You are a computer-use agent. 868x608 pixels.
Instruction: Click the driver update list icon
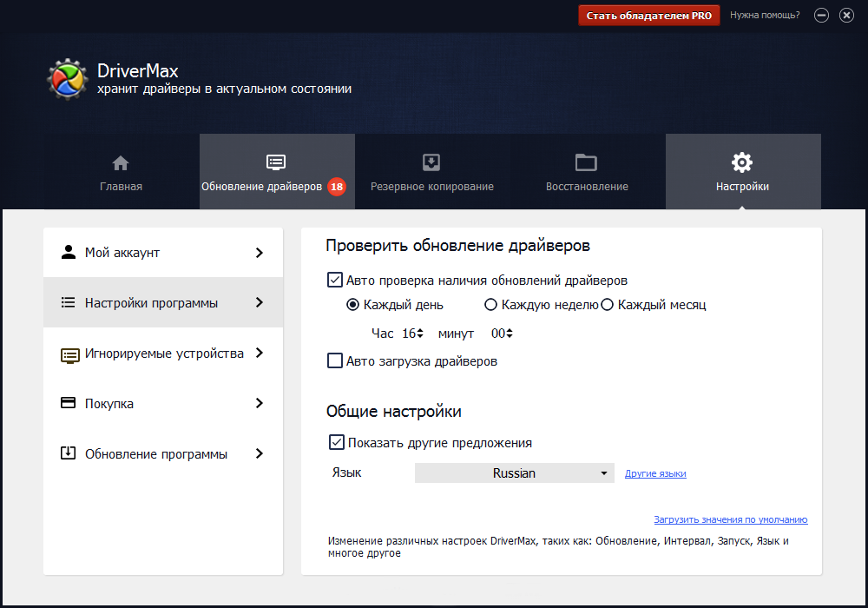point(276,162)
